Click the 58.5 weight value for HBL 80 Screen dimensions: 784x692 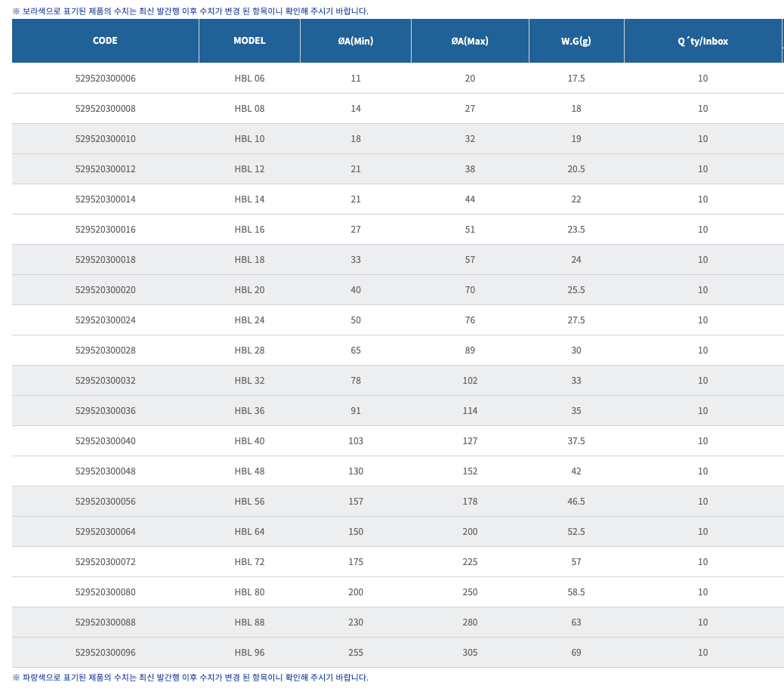click(576, 592)
